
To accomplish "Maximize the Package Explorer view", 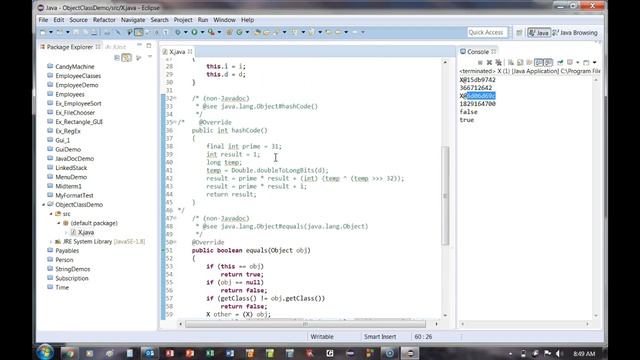I will point(149,45).
